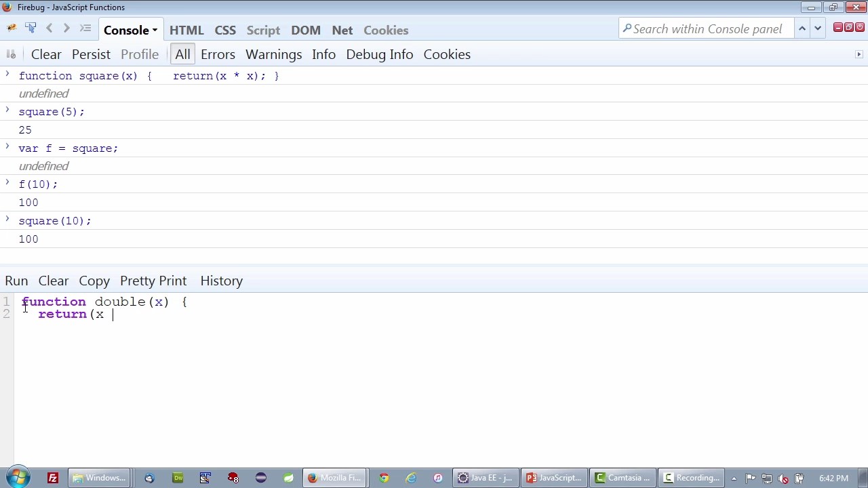Copy the command editor code

pos(94,281)
